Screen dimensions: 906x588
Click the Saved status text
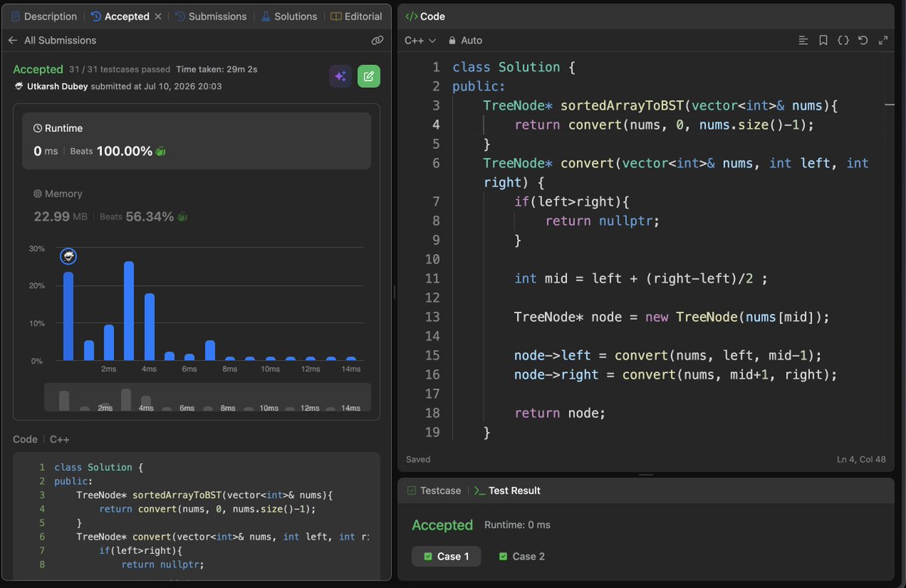click(418, 459)
